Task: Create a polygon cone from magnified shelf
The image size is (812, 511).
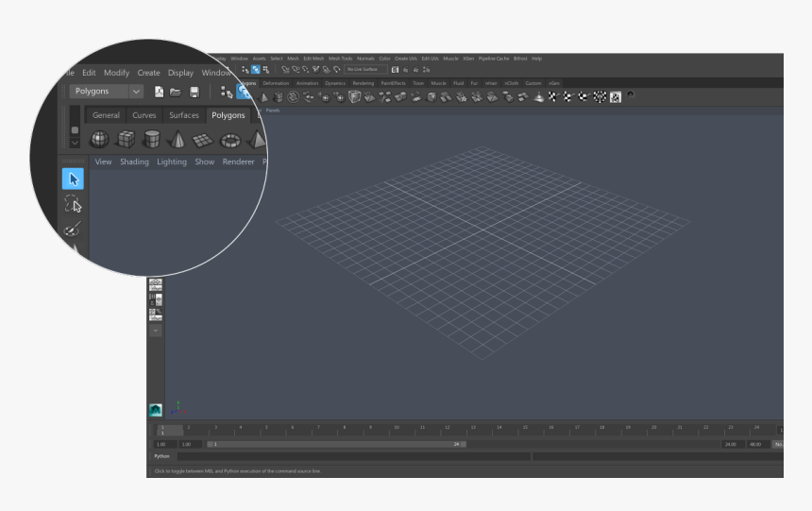Action: [178, 139]
